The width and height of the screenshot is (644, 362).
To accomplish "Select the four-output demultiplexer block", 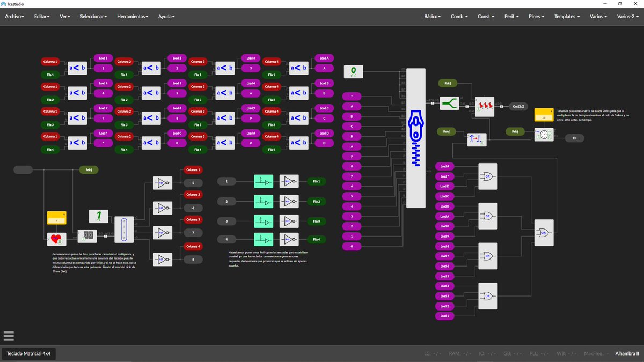I will pyautogui.click(x=124, y=229).
